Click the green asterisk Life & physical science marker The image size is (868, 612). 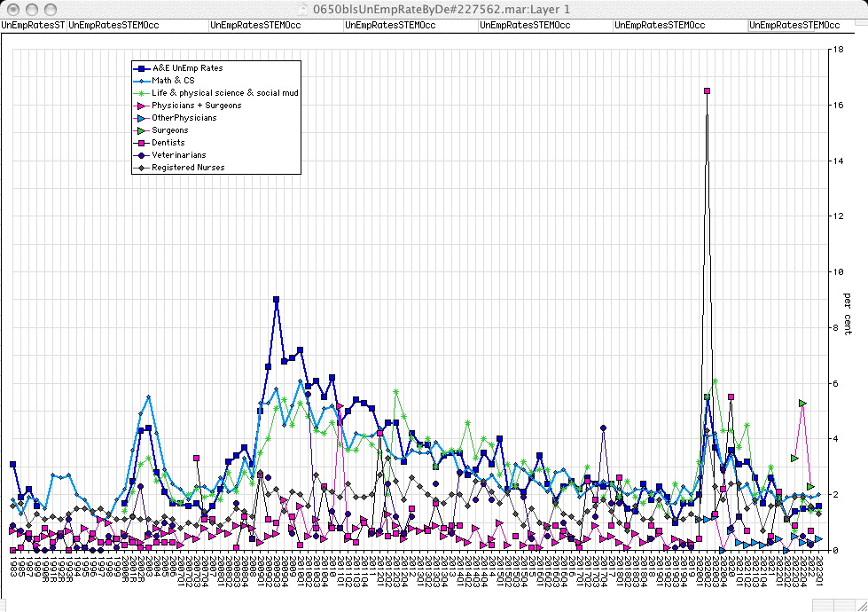tap(141, 93)
